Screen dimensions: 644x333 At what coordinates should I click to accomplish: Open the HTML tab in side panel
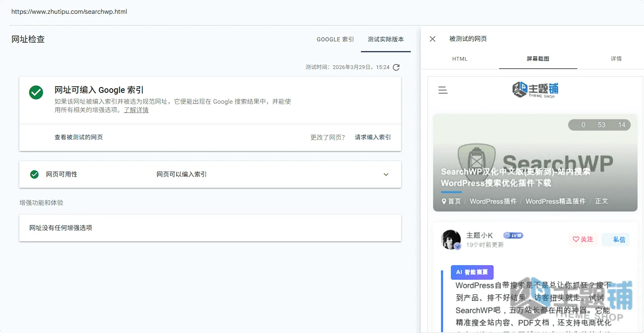coord(460,59)
